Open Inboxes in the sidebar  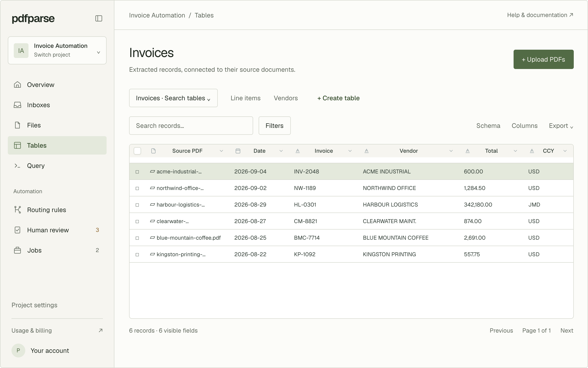[57, 105]
